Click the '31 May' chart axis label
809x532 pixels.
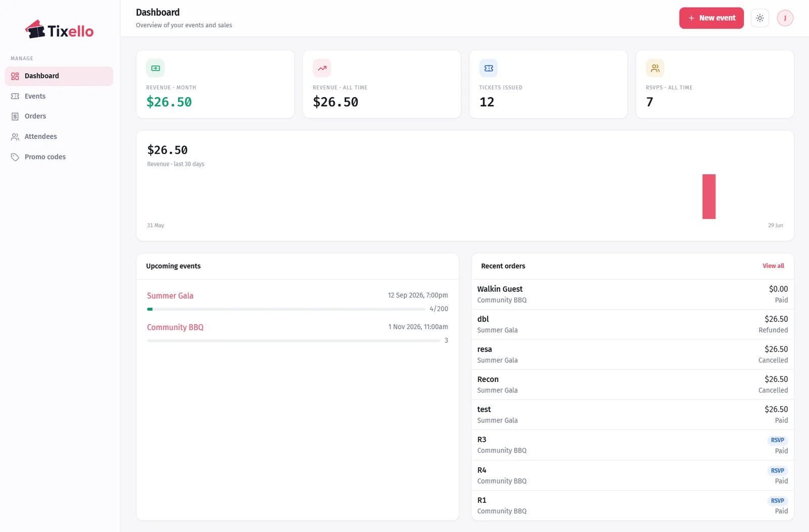[156, 225]
